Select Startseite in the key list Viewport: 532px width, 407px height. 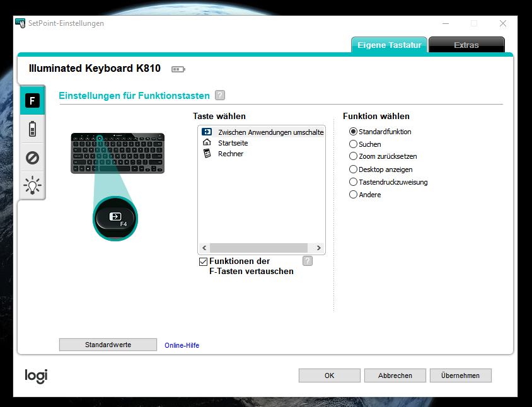233,143
